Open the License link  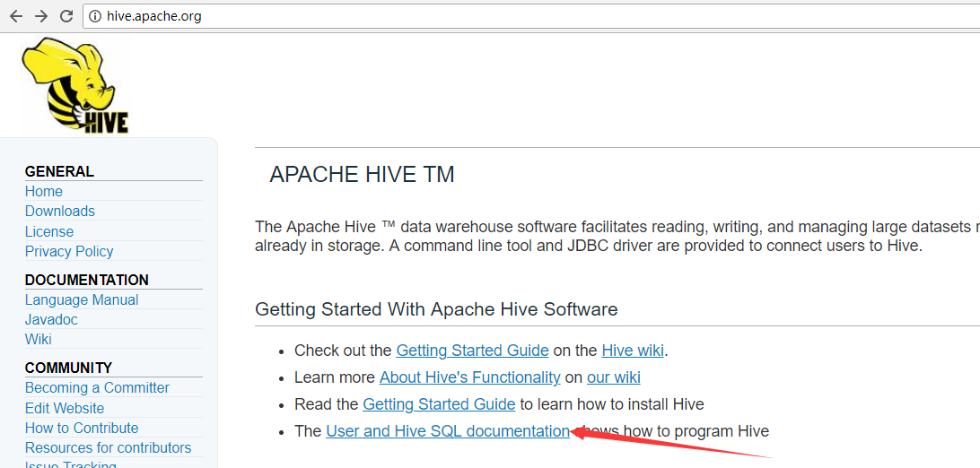pyautogui.click(x=49, y=231)
